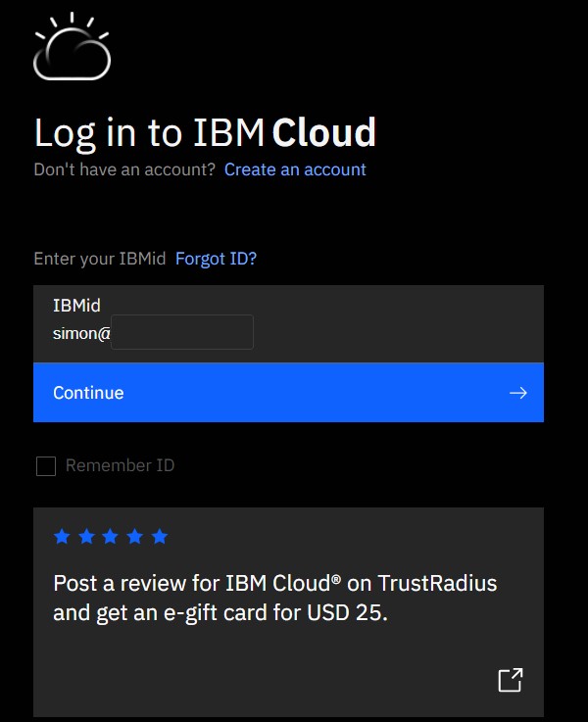
Task: Click the Log in to IBM Cloud heading
Action: coord(205,132)
